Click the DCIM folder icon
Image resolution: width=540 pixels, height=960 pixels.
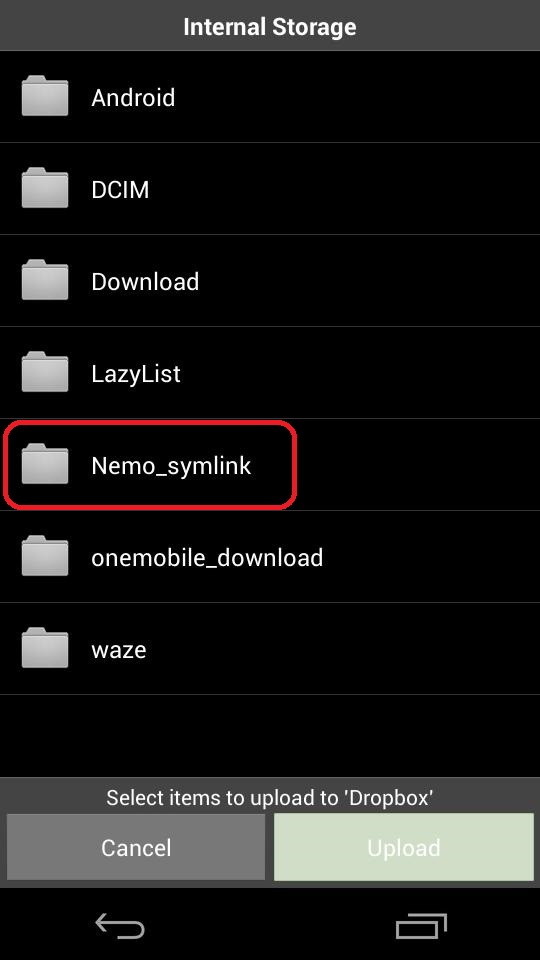point(45,188)
